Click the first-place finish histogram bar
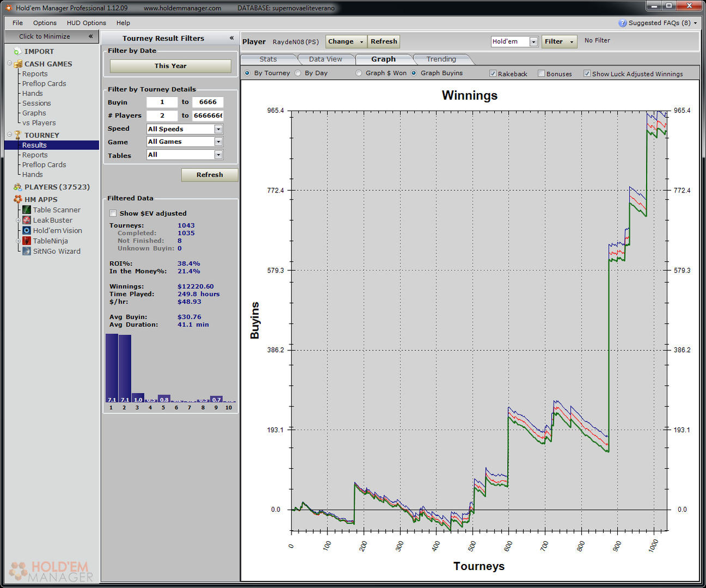This screenshot has height=588, width=706. click(112, 368)
